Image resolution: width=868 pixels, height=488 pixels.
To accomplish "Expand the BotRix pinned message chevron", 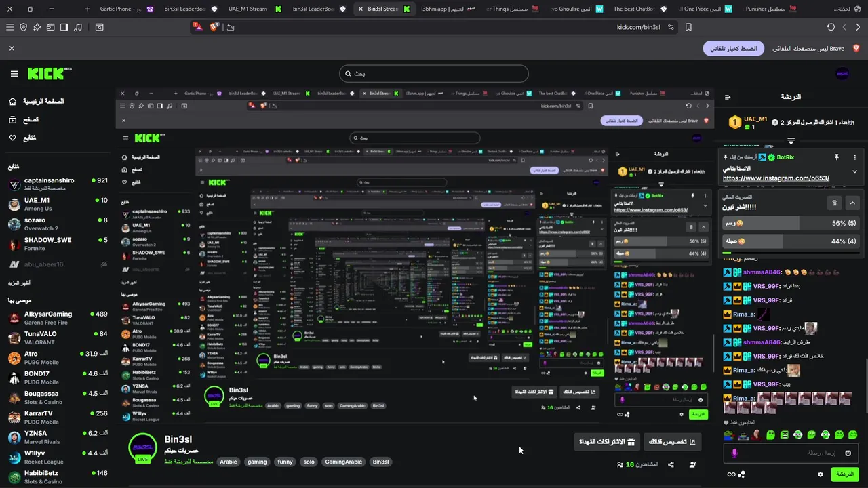I will click(x=854, y=171).
